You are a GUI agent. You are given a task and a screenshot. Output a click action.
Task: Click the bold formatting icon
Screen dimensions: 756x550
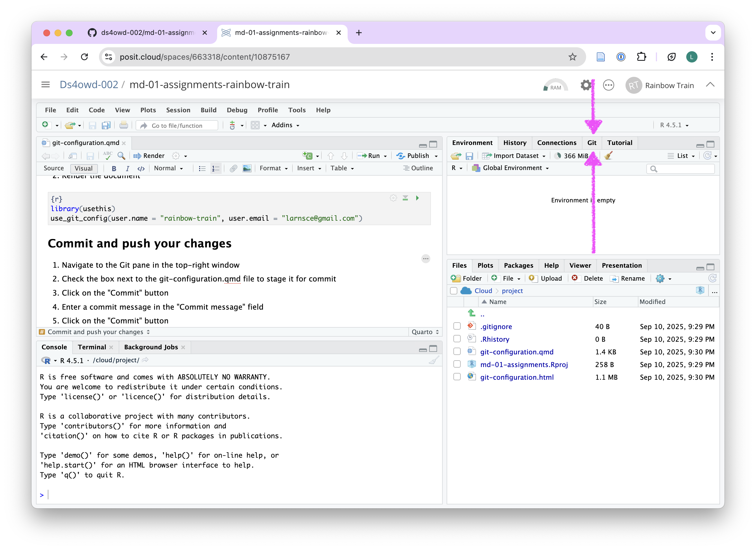tap(114, 168)
